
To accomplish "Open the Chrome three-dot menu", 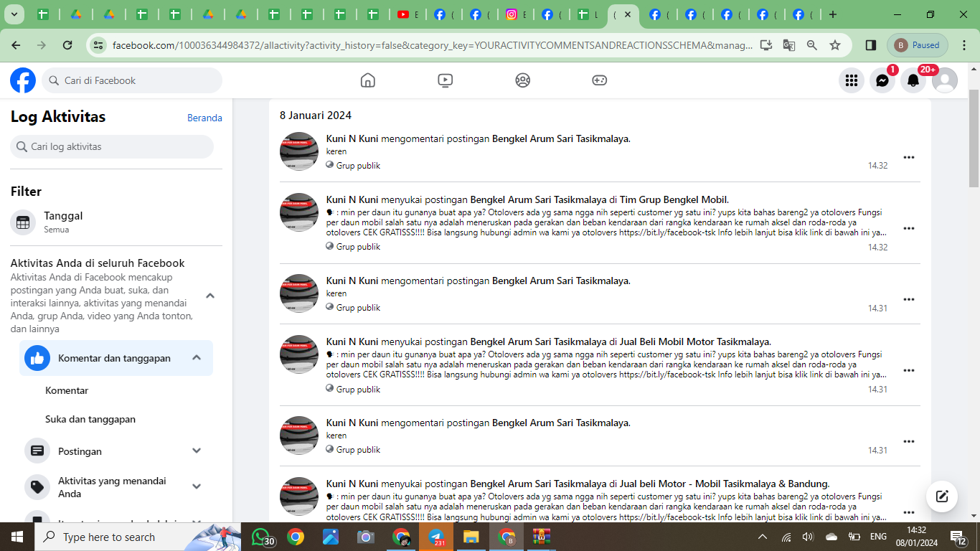I will (x=963, y=45).
